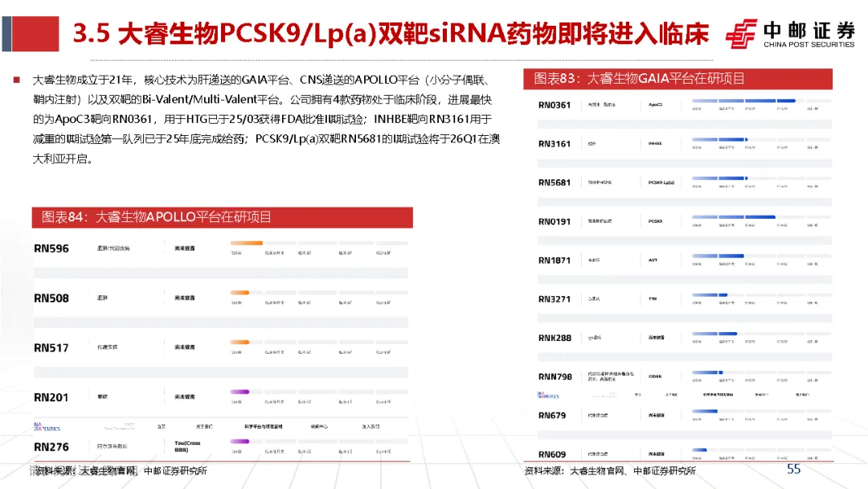Screen dimensions: 868x489
Task: Click the slide title about 大睿生物 PCSK9/Lp(a)
Action: [x=391, y=34]
